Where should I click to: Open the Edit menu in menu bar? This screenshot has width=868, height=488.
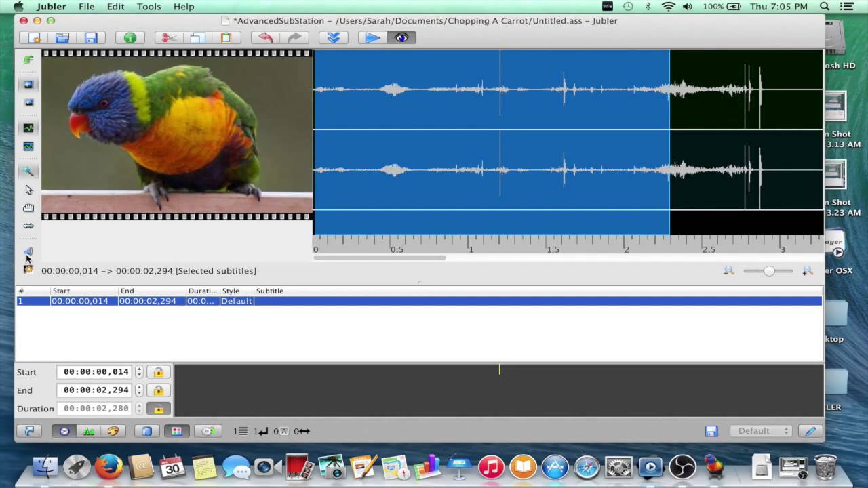[x=115, y=7]
